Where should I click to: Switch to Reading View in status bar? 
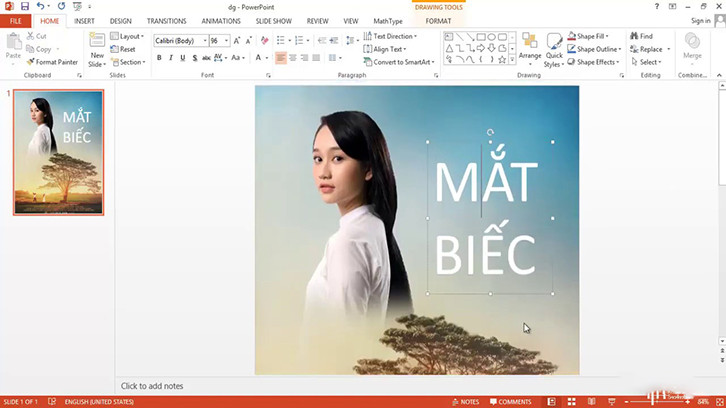point(592,402)
